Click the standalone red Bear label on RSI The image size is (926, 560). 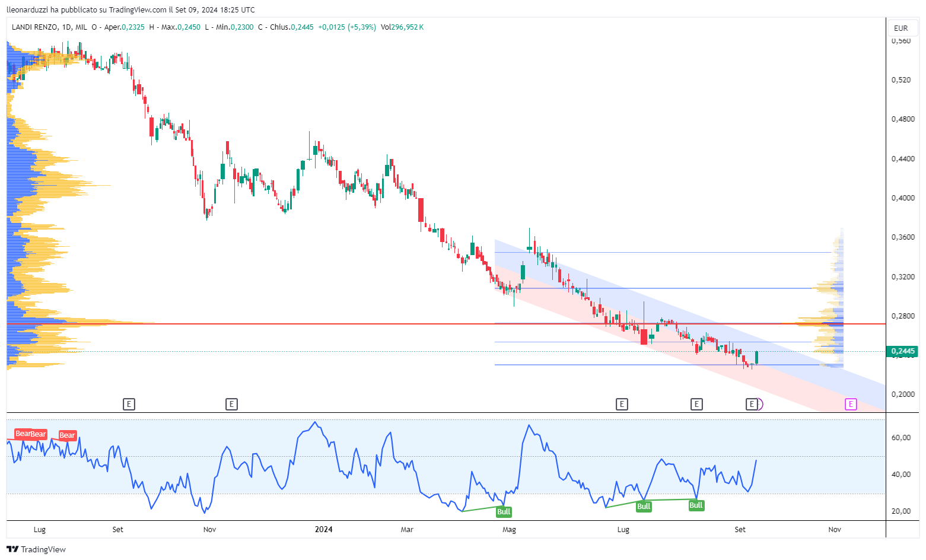click(x=67, y=435)
